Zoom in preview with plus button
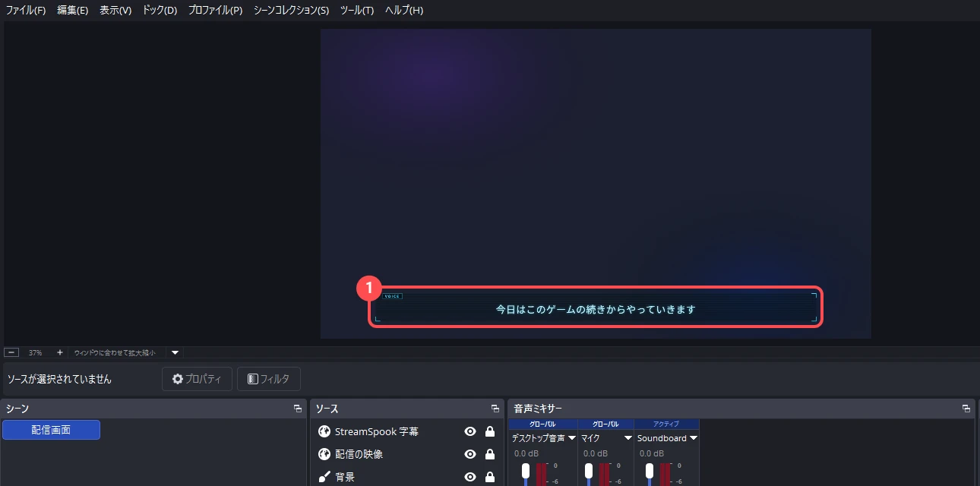The image size is (980, 486). click(x=60, y=352)
